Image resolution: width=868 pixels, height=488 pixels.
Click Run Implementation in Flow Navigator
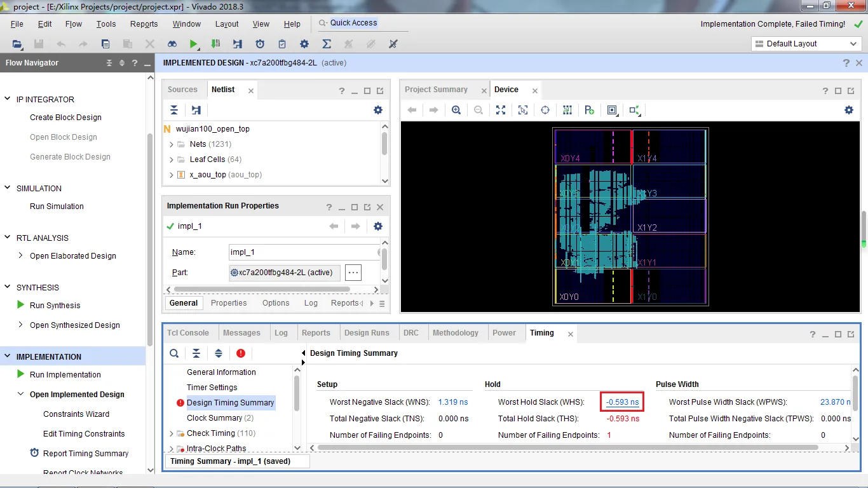click(65, 375)
